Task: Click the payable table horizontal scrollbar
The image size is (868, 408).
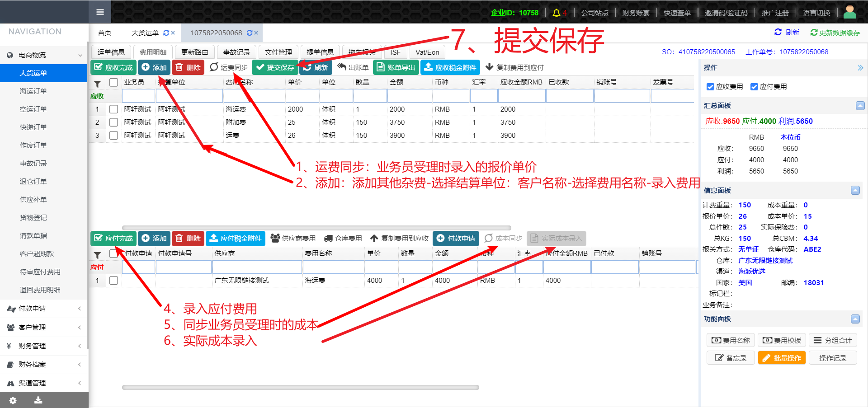Action: pyautogui.click(x=301, y=387)
